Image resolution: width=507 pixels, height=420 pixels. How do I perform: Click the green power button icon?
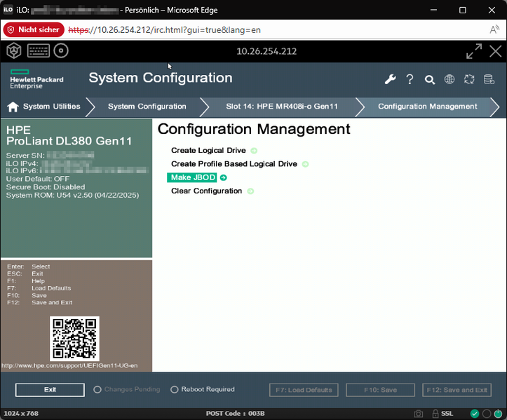click(x=499, y=414)
